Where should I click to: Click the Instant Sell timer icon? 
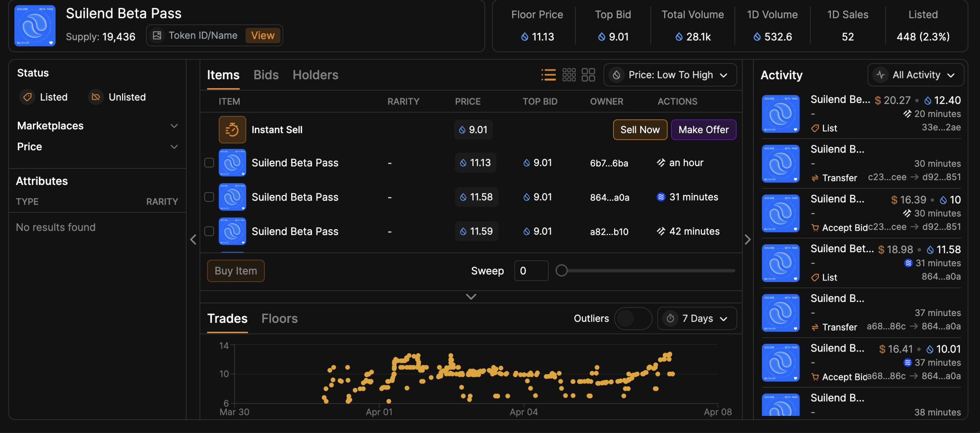pyautogui.click(x=232, y=130)
